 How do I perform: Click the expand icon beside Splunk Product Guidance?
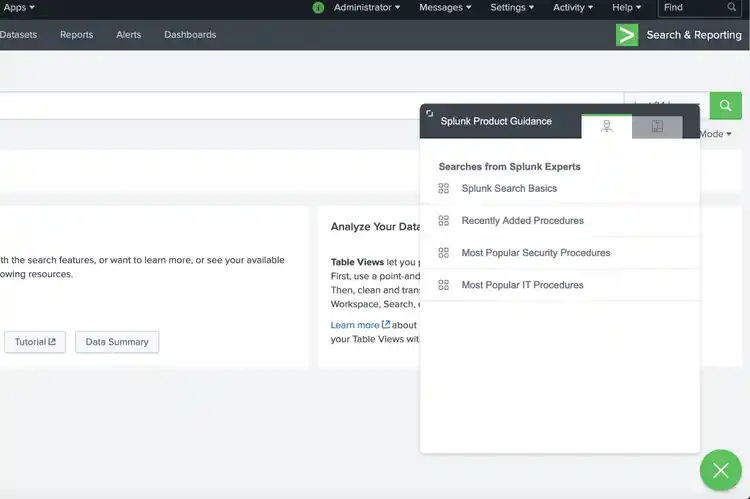(430, 114)
